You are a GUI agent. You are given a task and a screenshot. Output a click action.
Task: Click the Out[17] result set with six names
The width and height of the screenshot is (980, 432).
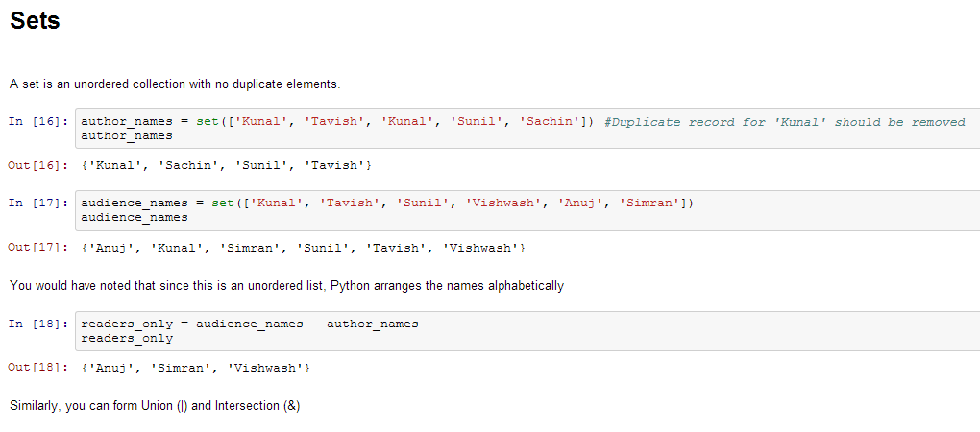[304, 248]
